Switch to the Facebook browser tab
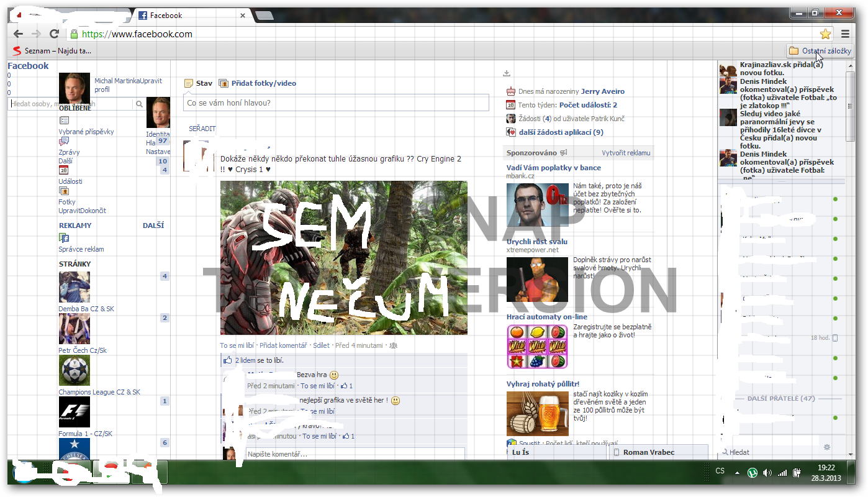 (192, 16)
